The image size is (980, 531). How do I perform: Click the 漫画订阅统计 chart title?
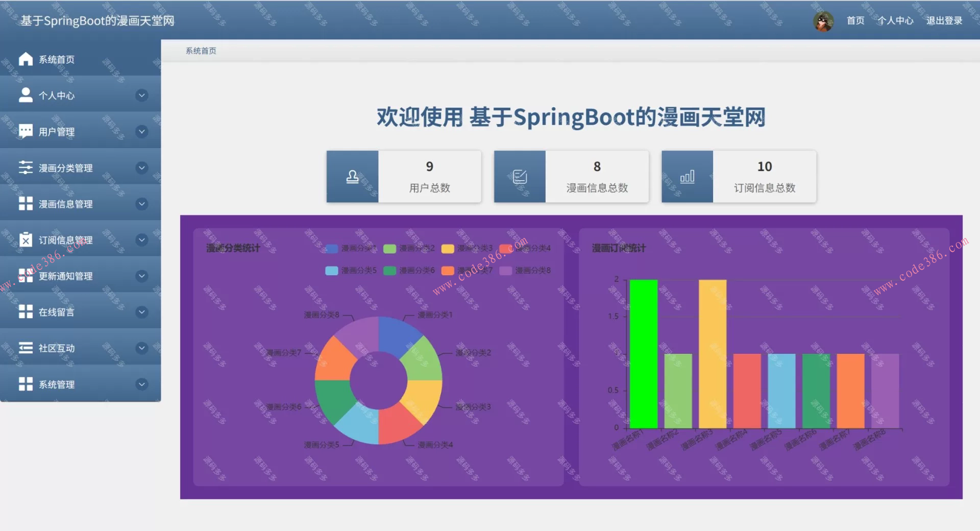click(x=619, y=248)
